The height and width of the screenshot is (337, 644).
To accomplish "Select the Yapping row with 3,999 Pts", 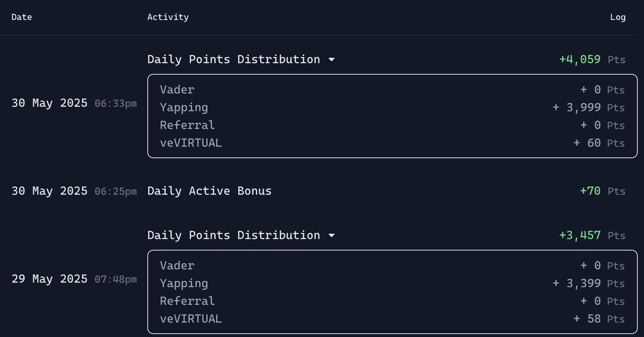I will (x=392, y=107).
